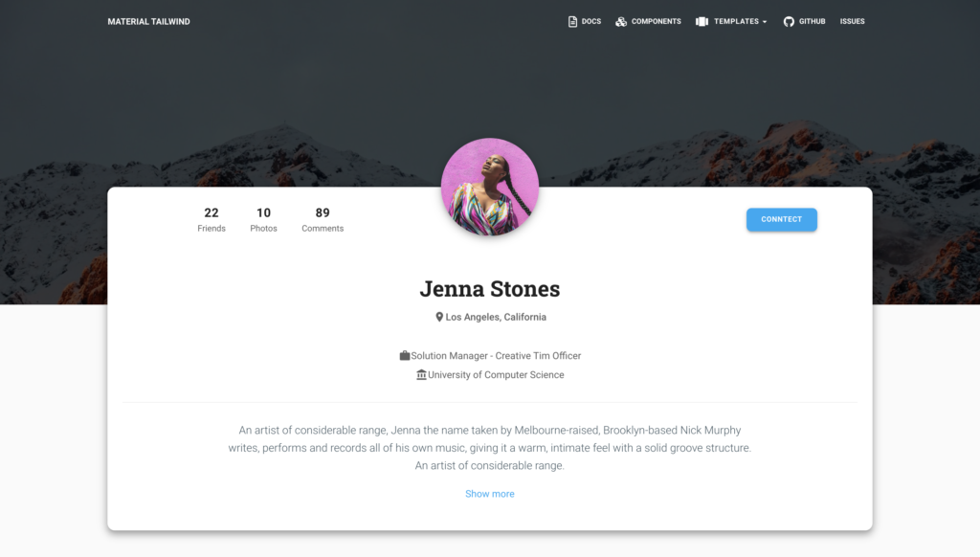Click the 10 Photos stat

click(264, 220)
